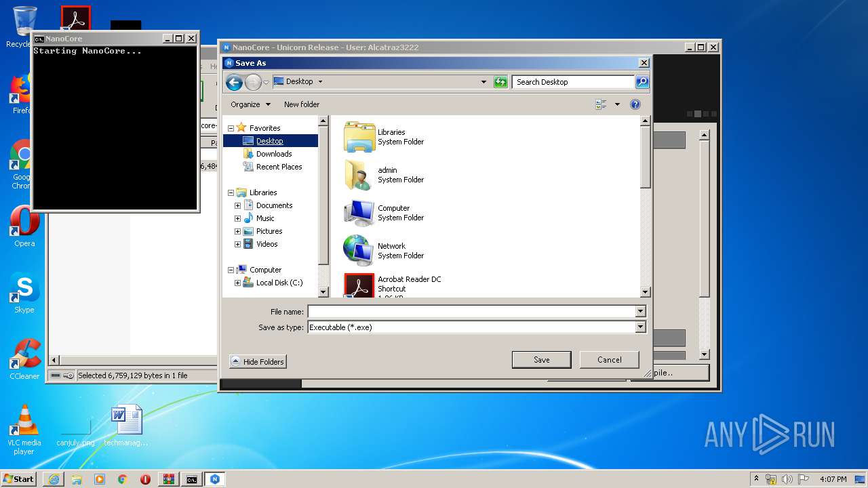This screenshot has width=868, height=488.
Task: Expand the Local Disk (C:) node
Action: pyautogui.click(x=237, y=283)
